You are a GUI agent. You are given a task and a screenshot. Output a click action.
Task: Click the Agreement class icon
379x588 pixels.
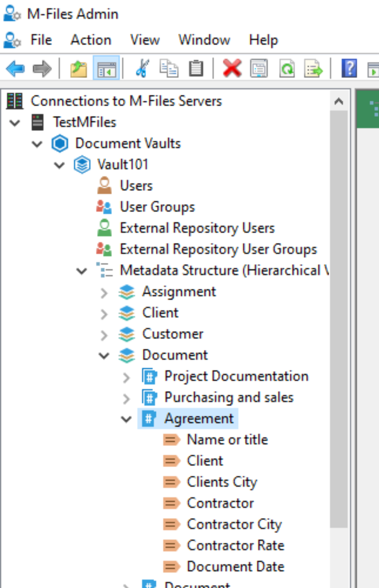point(149,419)
